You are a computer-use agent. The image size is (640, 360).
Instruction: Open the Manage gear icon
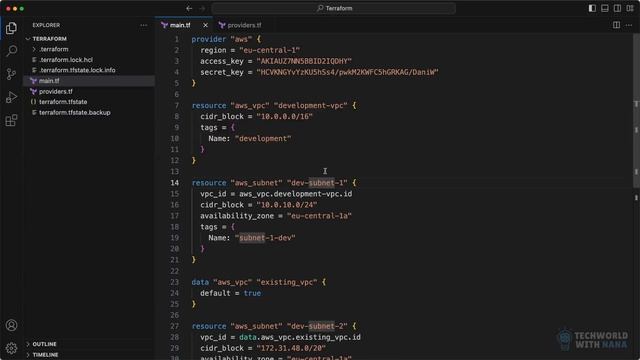click(x=11, y=348)
